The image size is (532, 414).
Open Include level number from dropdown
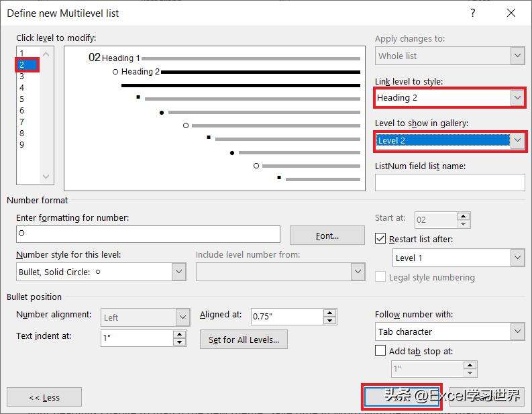click(x=358, y=272)
